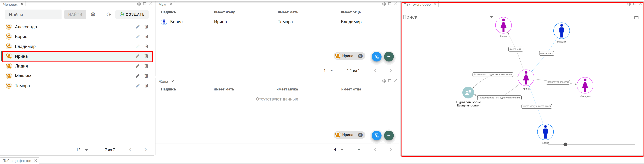This screenshot has width=644, height=164.
Task: Click the trash icon next to Максим
Action: point(146,76)
